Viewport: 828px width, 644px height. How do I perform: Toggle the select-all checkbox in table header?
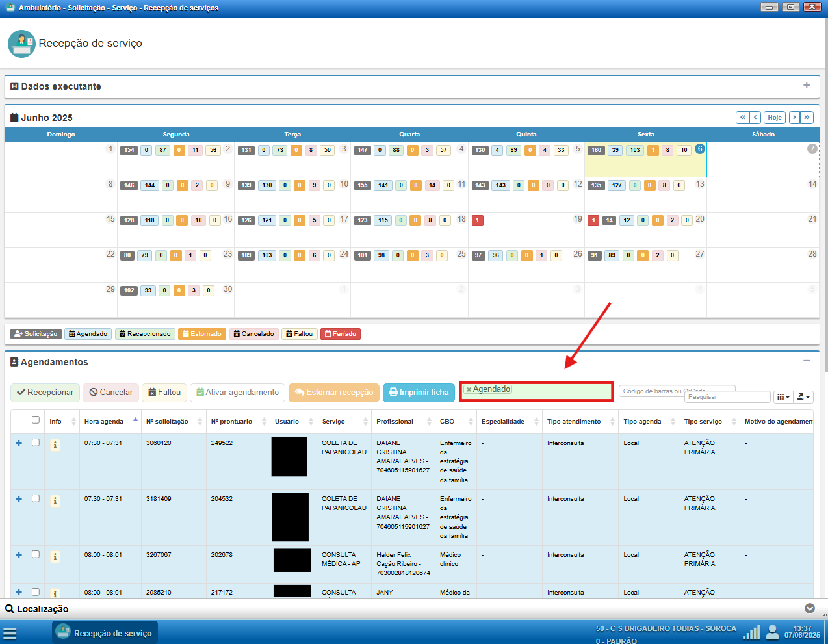[36, 420]
